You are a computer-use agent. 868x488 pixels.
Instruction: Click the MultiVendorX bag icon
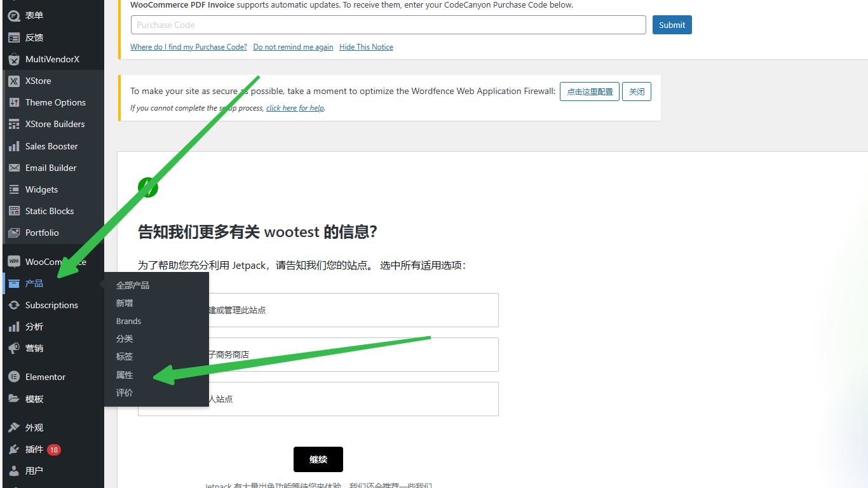pos(14,59)
